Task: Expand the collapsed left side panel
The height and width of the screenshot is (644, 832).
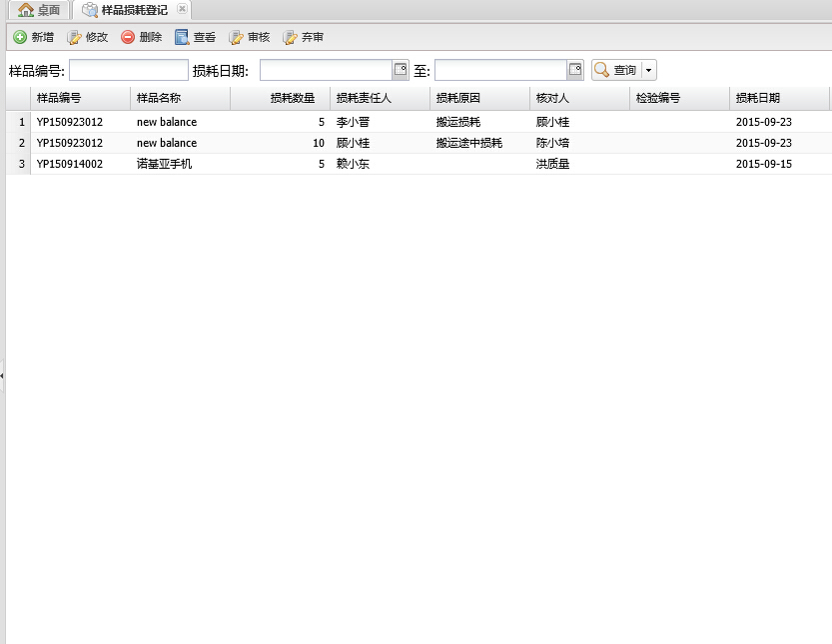Action: 2,375
